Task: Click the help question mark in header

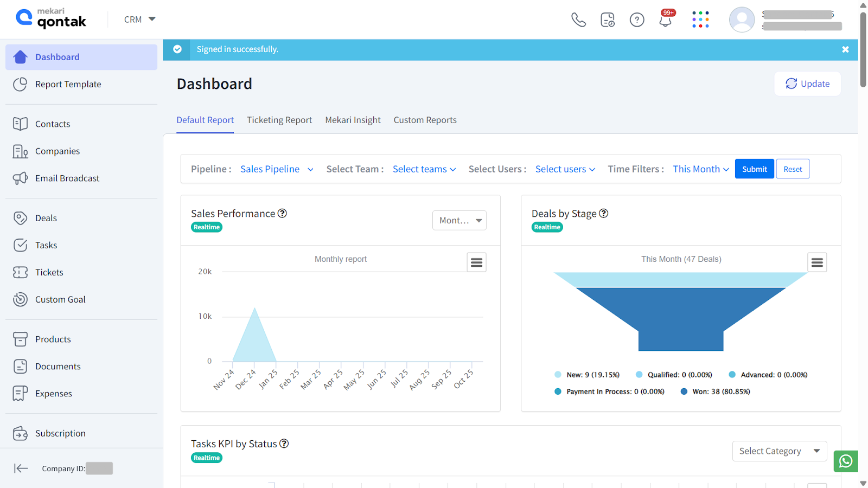Action: point(637,20)
